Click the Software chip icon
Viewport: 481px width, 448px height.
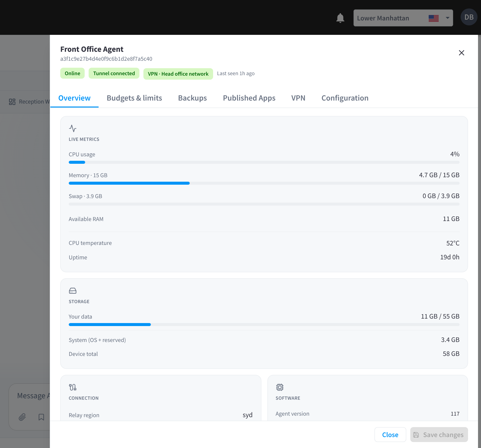coord(280,387)
